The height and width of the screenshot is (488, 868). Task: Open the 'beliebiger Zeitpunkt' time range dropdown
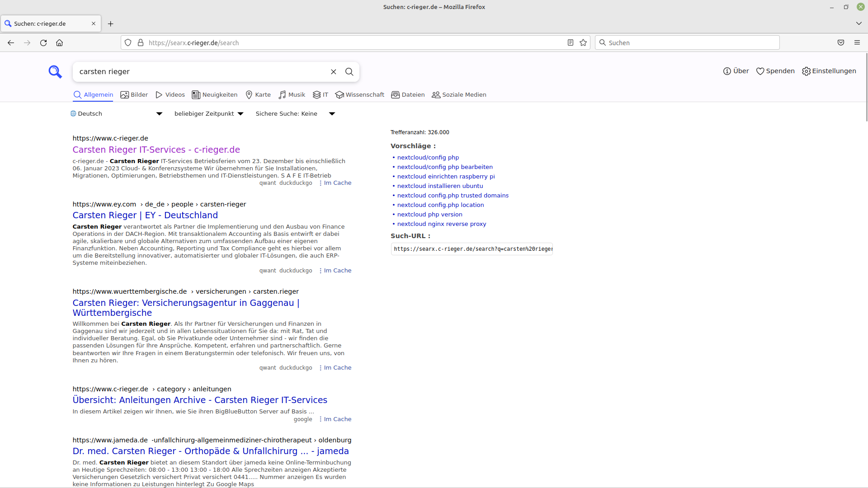(209, 114)
